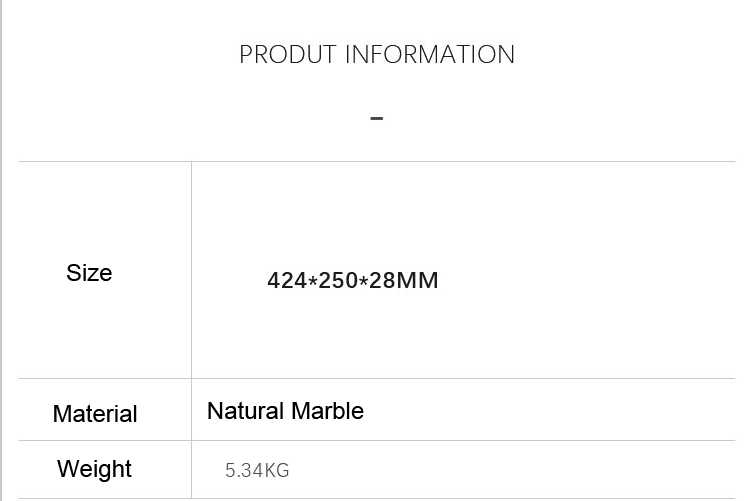The width and height of the screenshot is (751, 501).
Task: Click the number 424 in the size
Action: (287, 280)
